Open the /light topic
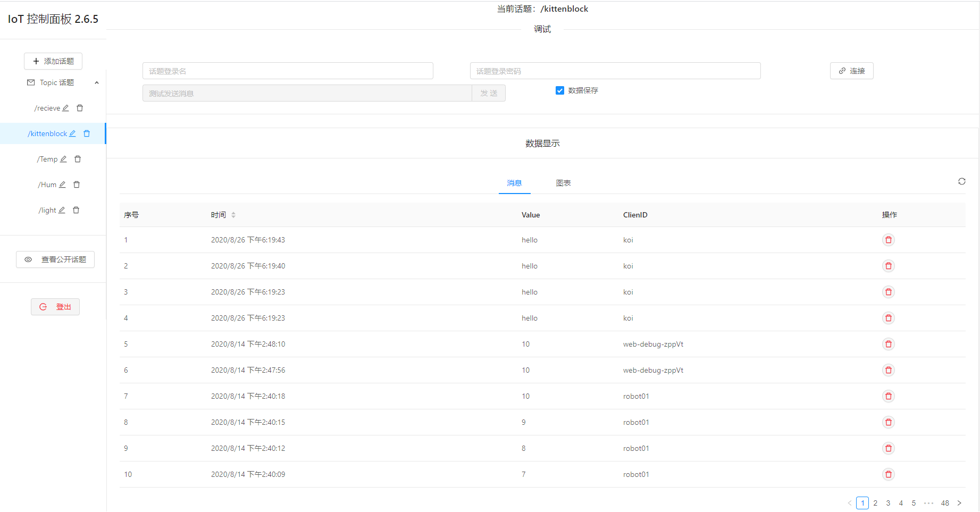This screenshot has width=980, height=512. point(47,210)
